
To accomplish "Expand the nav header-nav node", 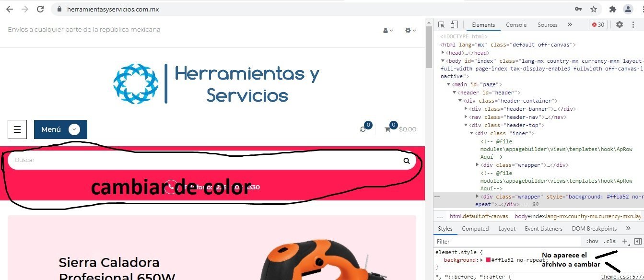I will 466,117.
